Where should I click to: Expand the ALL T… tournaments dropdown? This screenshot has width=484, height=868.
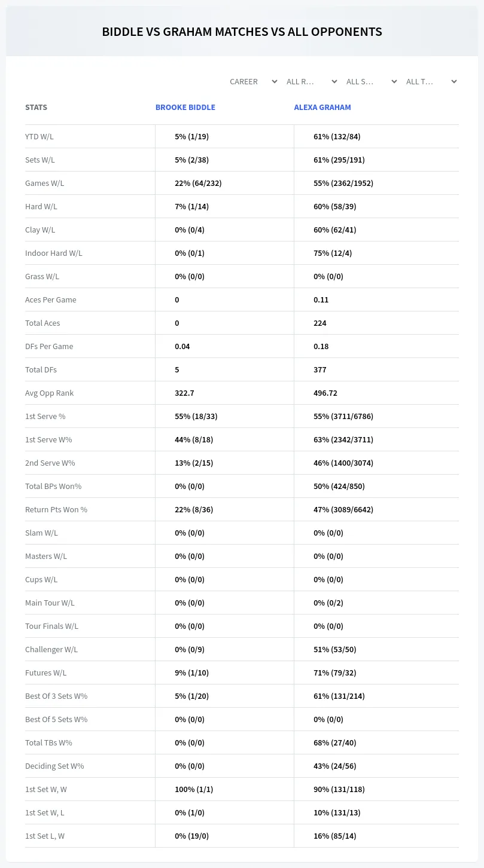[x=431, y=81]
